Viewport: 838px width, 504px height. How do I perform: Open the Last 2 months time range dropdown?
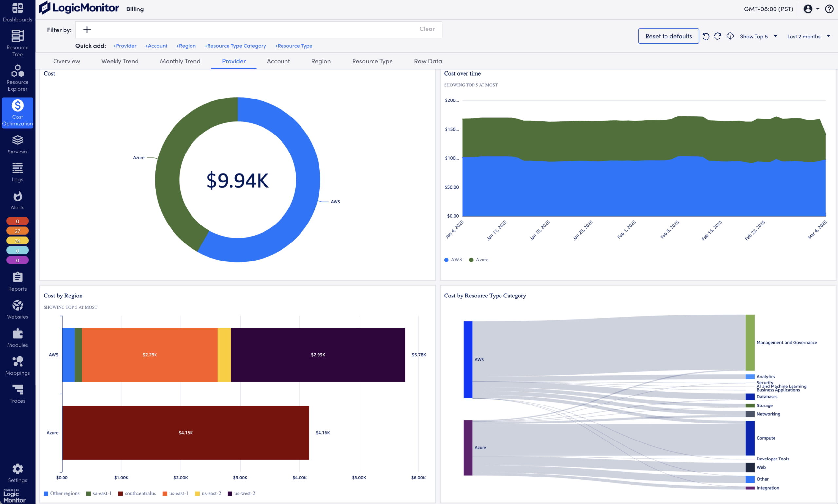[809, 36]
